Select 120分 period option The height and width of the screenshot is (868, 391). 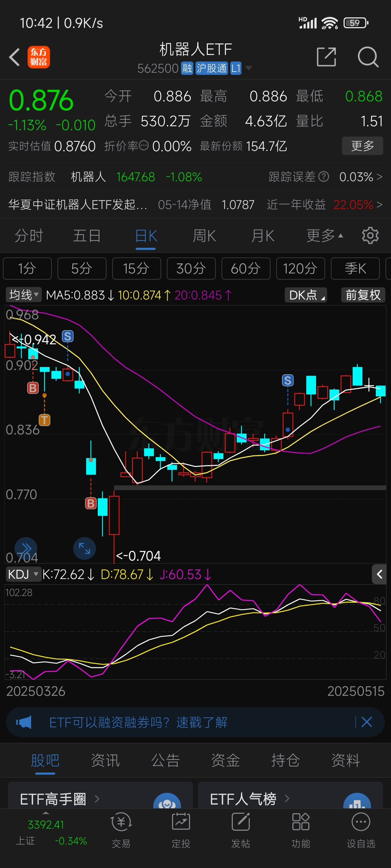coord(300,268)
